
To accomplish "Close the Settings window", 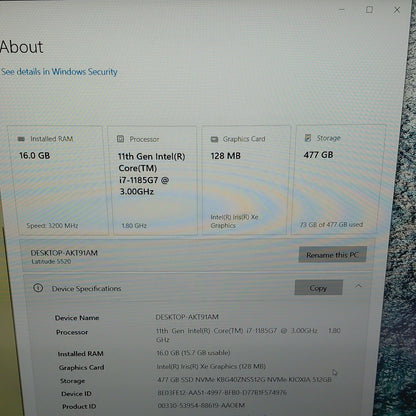I will 397,10.
